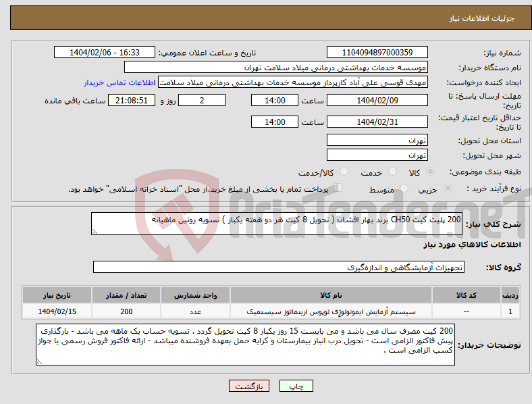This screenshot has height=404, width=532.
Task: Click the توضیحات خریدار label
Action: click(489, 345)
